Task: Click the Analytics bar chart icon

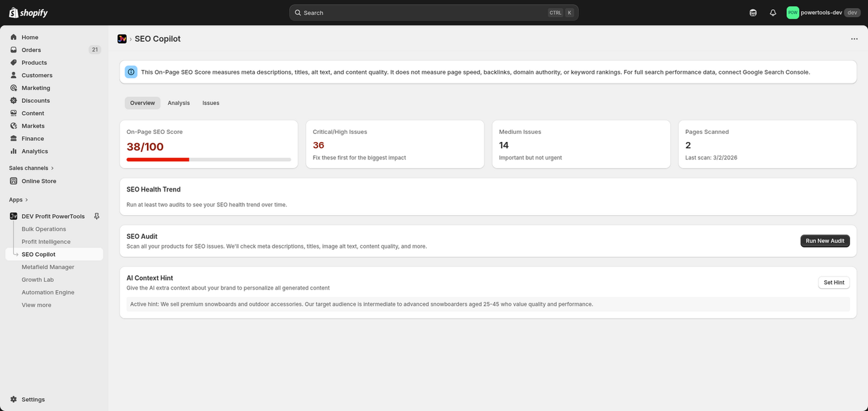Action: (x=14, y=151)
